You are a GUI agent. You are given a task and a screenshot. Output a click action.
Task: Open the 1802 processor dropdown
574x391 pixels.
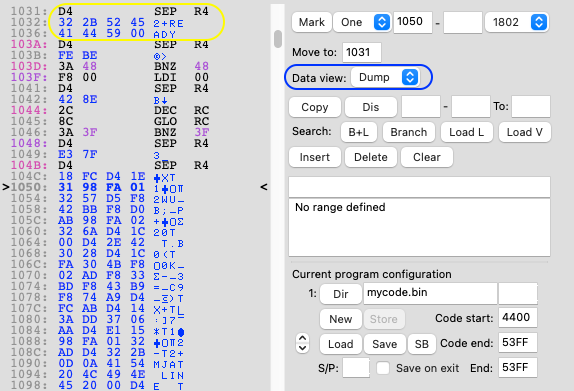tap(517, 22)
